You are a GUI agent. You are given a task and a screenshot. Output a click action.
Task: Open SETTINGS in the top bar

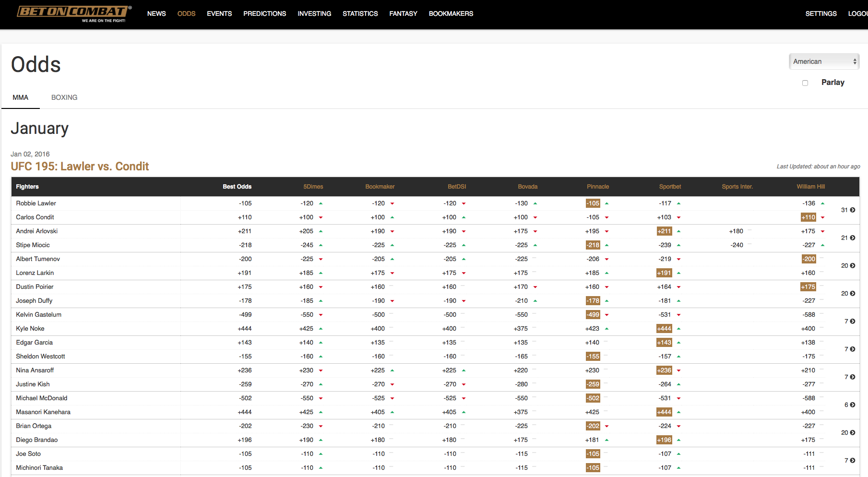821,13
